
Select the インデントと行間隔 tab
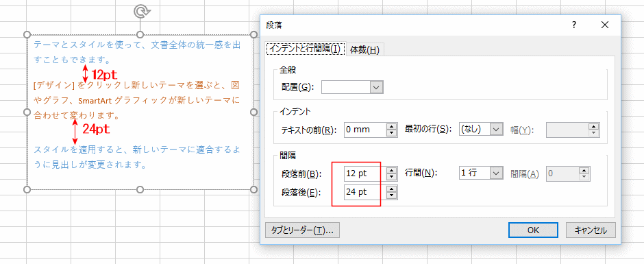pos(306,49)
